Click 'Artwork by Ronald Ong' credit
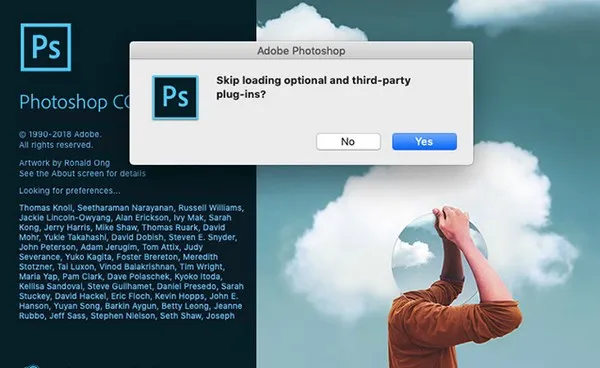This screenshot has height=368, width=600. tap(64, 163)
